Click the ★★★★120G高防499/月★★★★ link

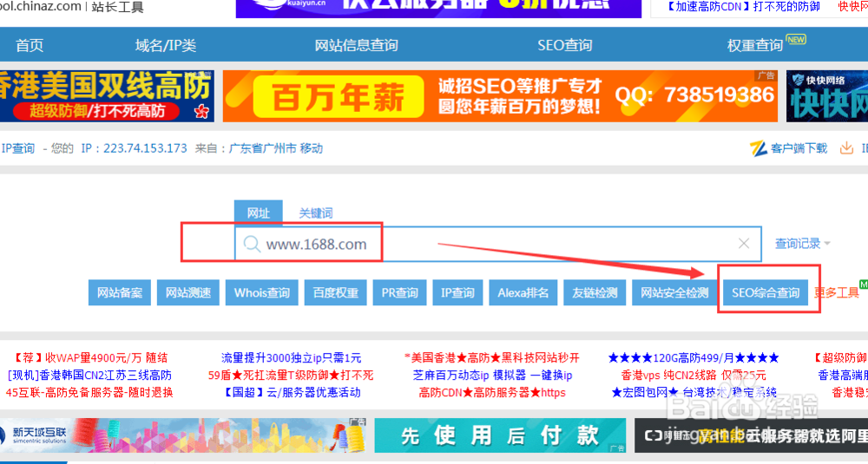tap(694, 358)
